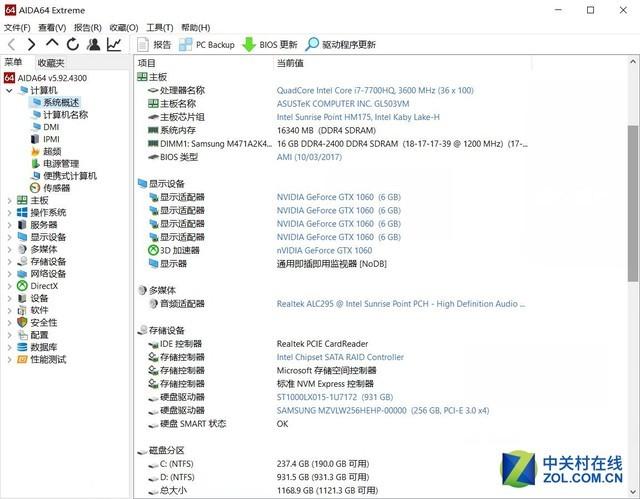Click the up-level arrow toolbar icon
640x499 pixels.
click(x=52, y=43)
